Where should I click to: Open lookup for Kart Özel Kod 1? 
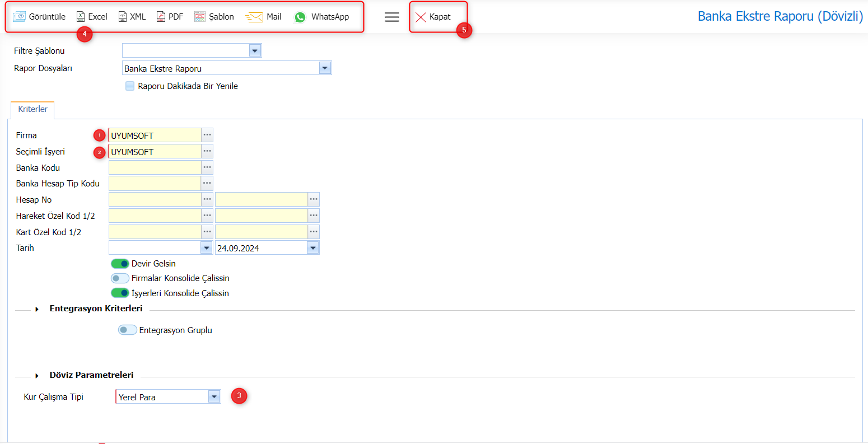coord(207,232)
